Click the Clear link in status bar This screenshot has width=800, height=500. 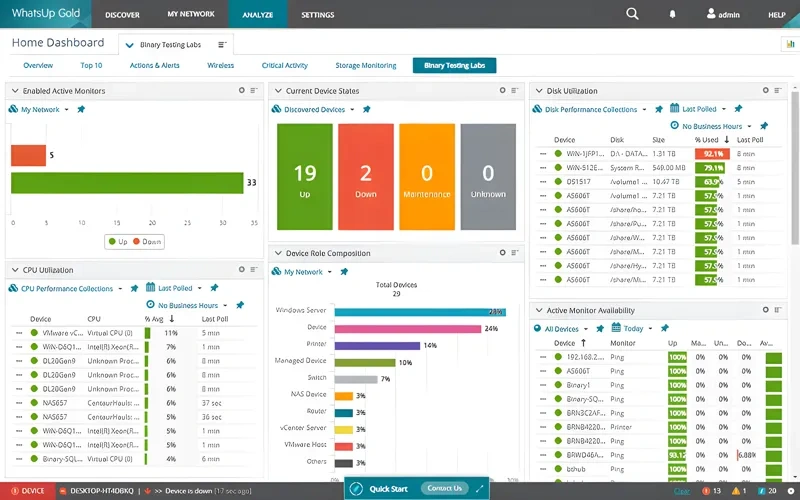(682, 491)
